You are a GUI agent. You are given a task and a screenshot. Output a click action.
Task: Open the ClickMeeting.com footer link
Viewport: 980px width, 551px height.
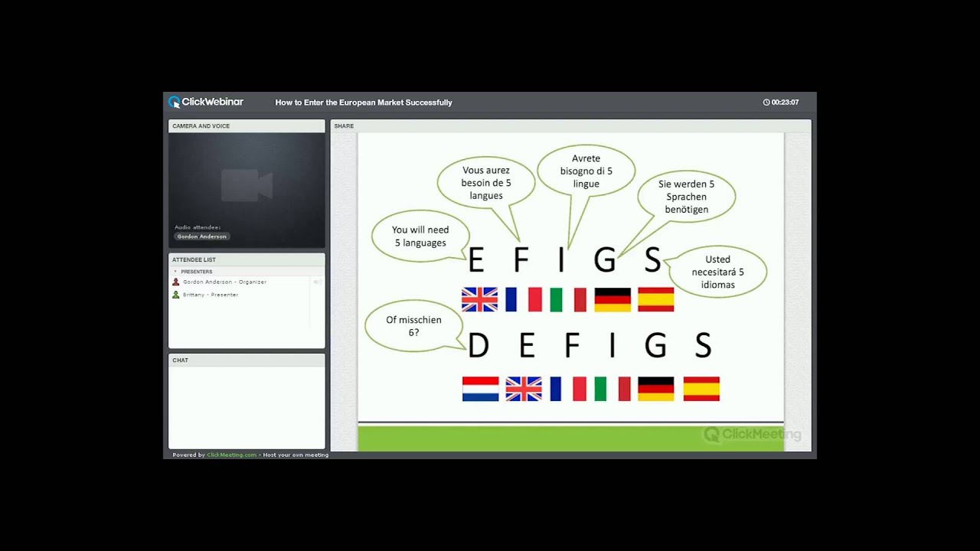[231, 455]
